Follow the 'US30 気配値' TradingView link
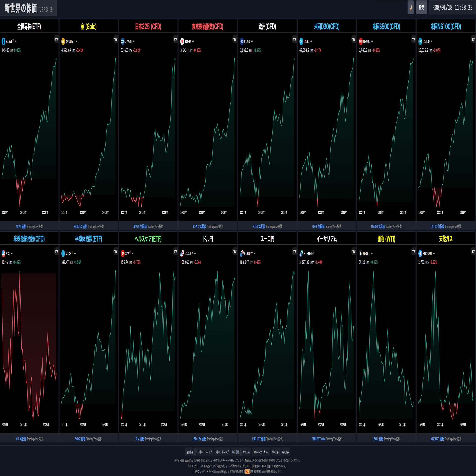The height and width of the screenshot is (476, 476). tap(318, 227)
